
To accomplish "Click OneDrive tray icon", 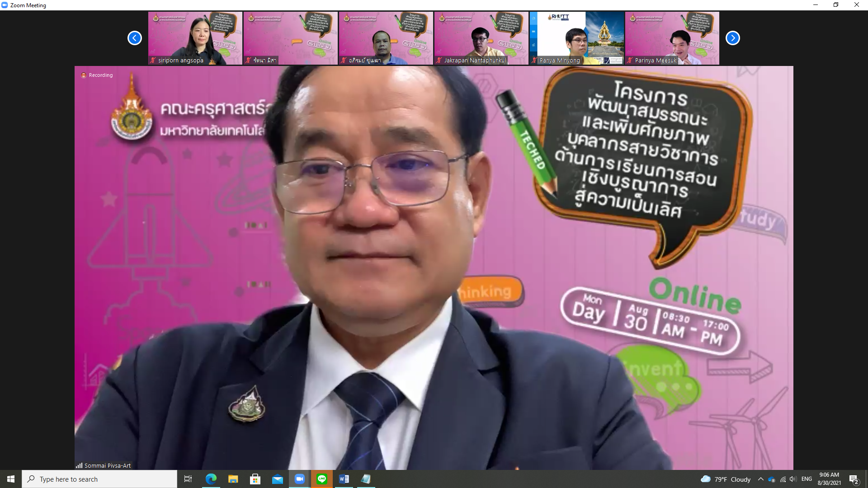I will tap(772, 479).
